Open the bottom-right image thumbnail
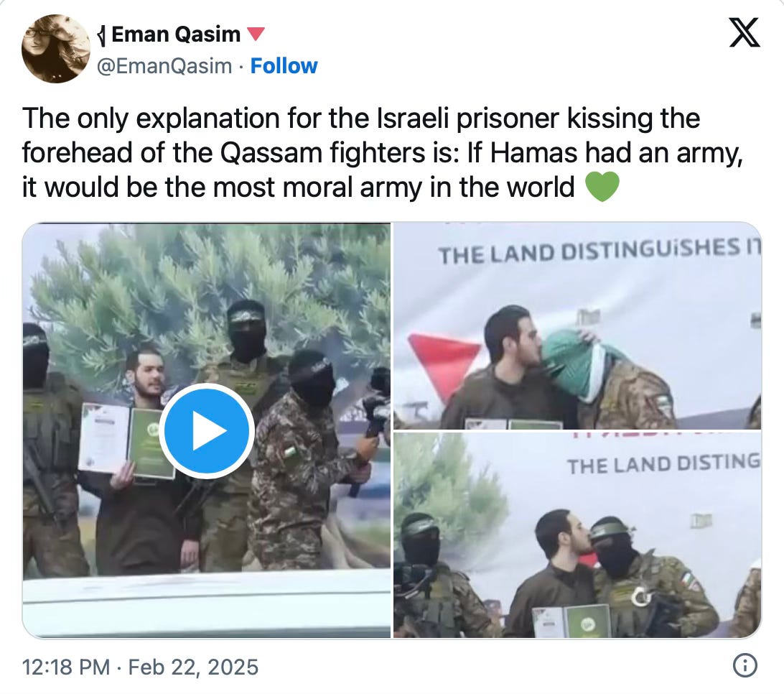This screenshot has height=694, width=784. [x=577, y=535]
